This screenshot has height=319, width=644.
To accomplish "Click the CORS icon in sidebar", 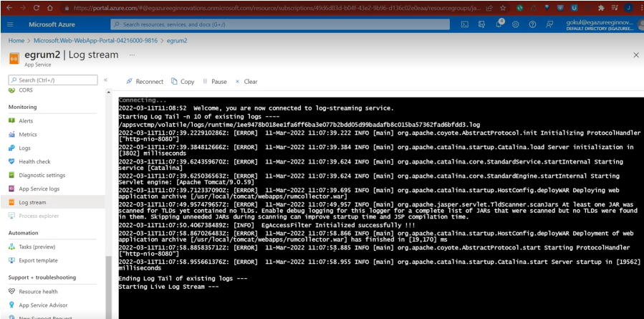I will point(11,90).
